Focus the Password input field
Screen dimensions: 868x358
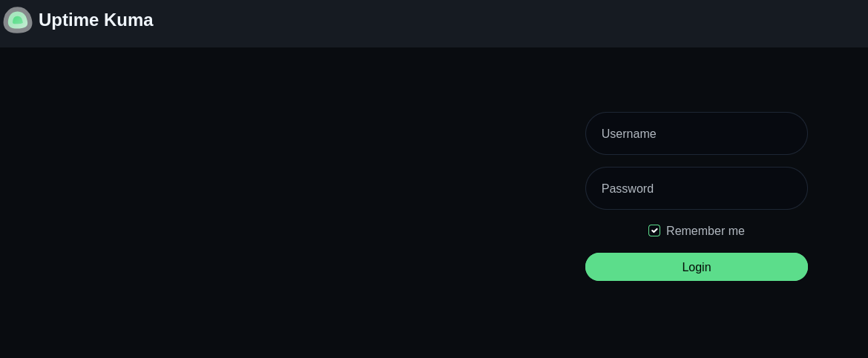[x=696, y=188]
